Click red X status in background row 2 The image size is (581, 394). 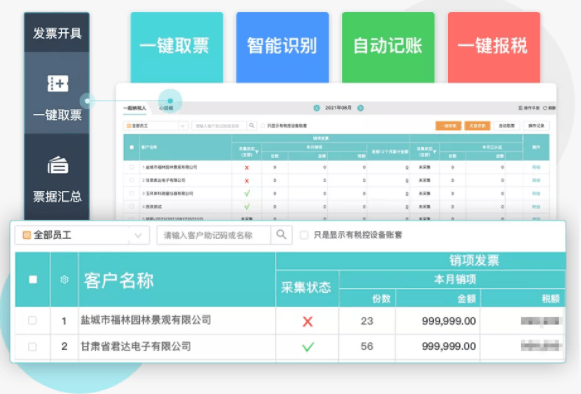[x=247, y=181]
